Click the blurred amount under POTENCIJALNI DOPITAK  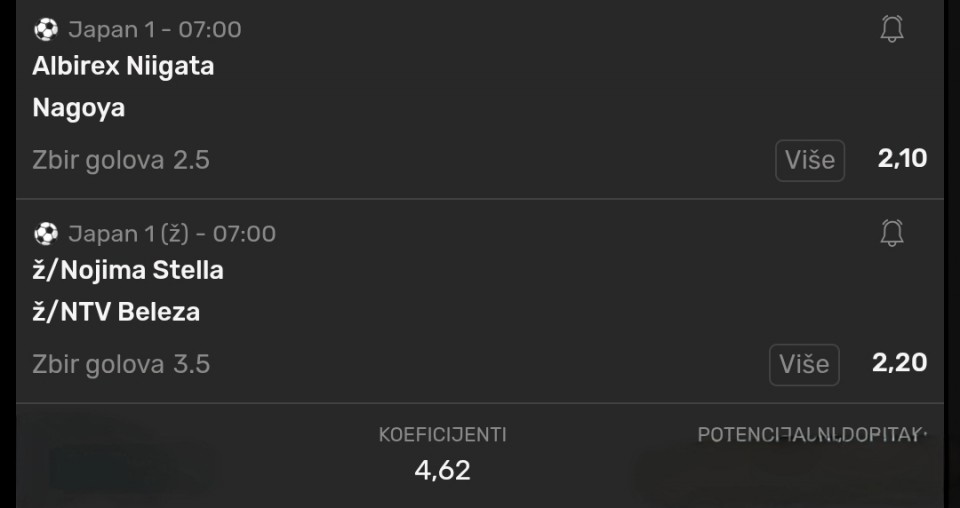point(790,472)
